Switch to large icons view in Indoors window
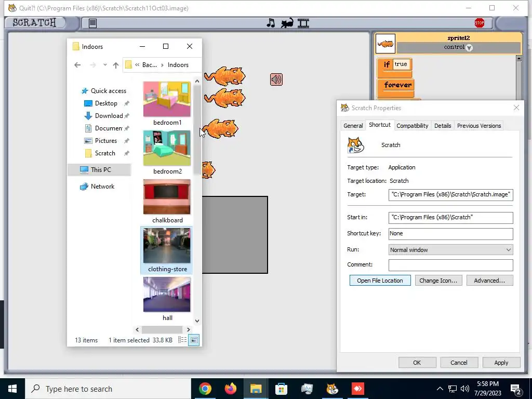This screenshot has width=532, height=399. [194, 340]
